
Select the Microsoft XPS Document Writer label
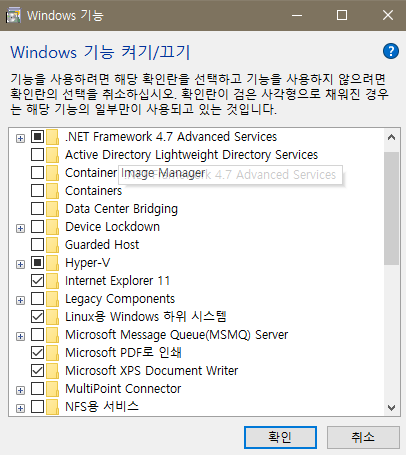point(152,371)
